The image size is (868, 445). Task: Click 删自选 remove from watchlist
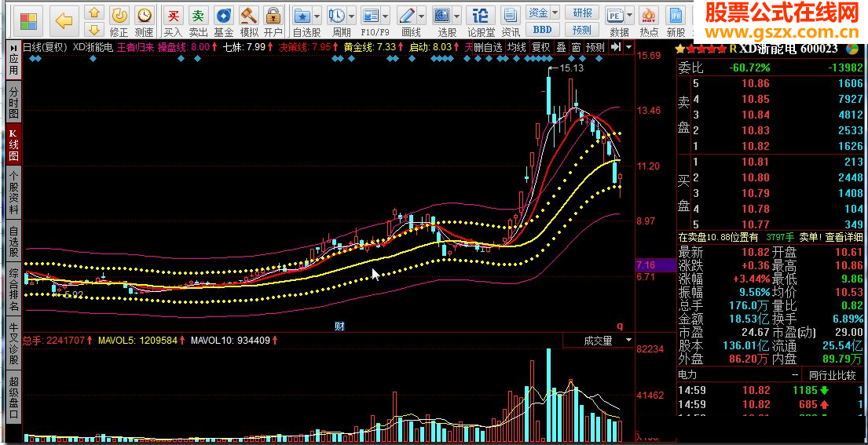(x=489, y=47)
